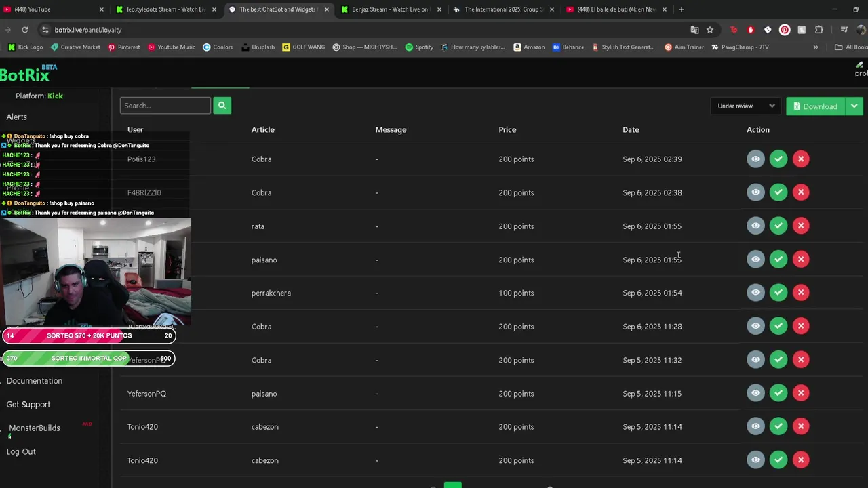View YefersonPQ's paisano redemption
This screenshot has width=868, height=488.
755,392
